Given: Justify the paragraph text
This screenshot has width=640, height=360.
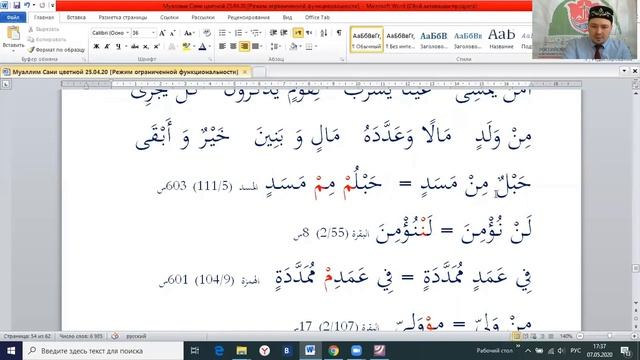Looking at the screenshot, I should coord(255,47).
